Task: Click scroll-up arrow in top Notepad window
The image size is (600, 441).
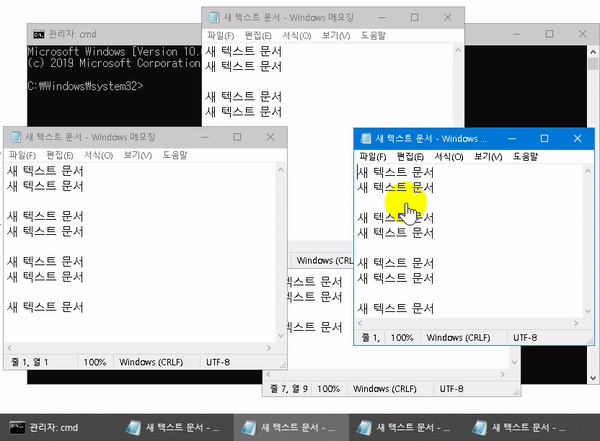Action: click(458, 50)
